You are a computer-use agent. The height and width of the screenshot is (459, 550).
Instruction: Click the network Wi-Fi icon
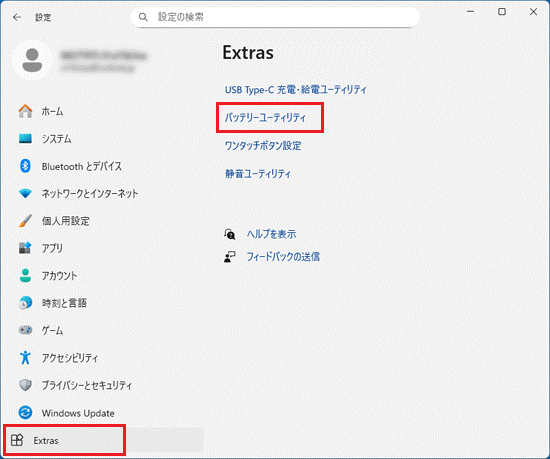pyautogui.click(x=25, y=193)
